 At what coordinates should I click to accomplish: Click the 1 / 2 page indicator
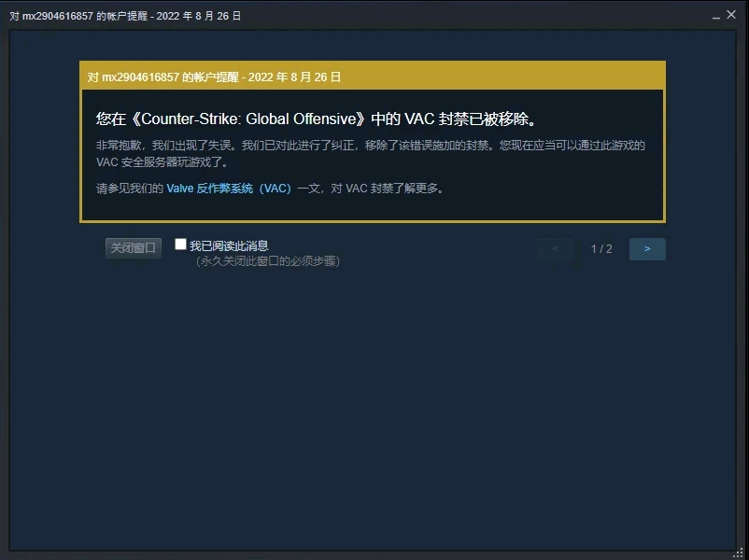pos(601,248)
